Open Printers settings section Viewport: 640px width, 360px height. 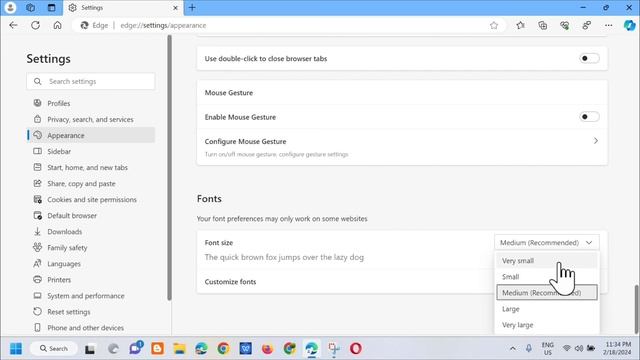[91, 280]
